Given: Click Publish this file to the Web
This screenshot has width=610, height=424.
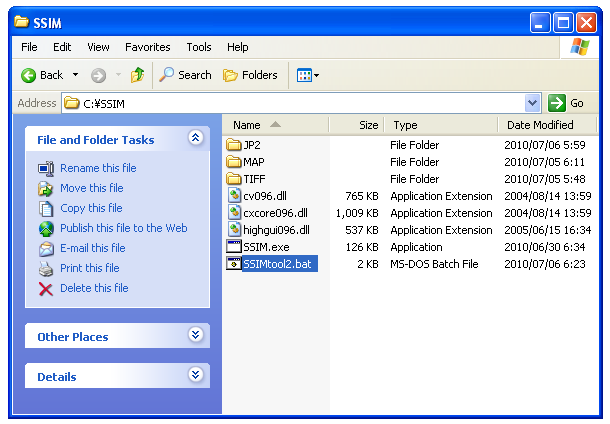Looking at the screenshot, I should [124, 228].
